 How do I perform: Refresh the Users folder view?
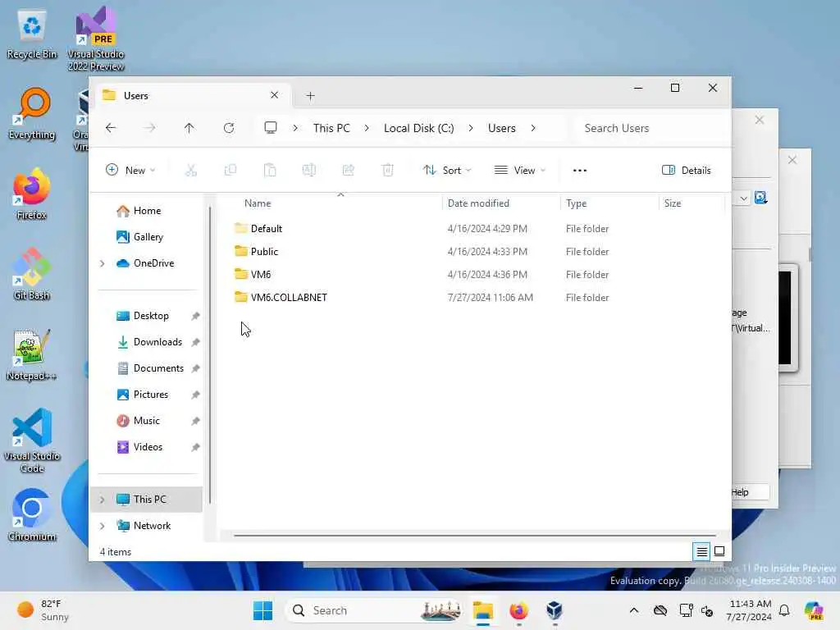(x=229, y=128)
